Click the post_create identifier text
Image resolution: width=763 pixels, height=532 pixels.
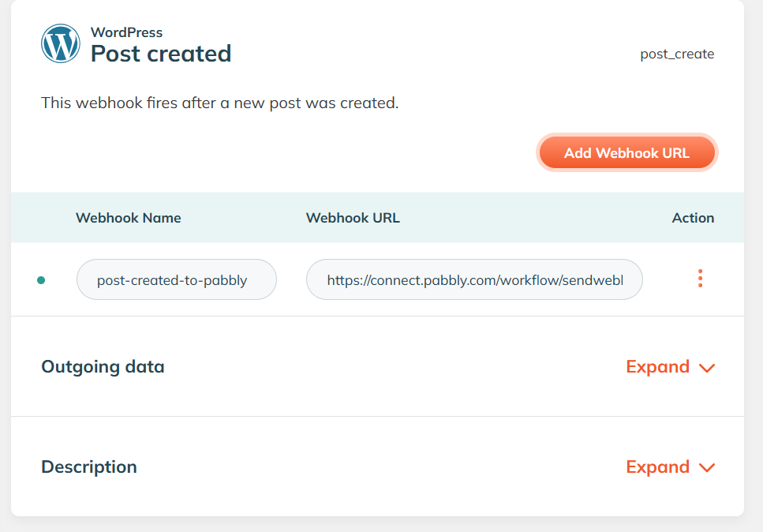(x=677, y=54)
